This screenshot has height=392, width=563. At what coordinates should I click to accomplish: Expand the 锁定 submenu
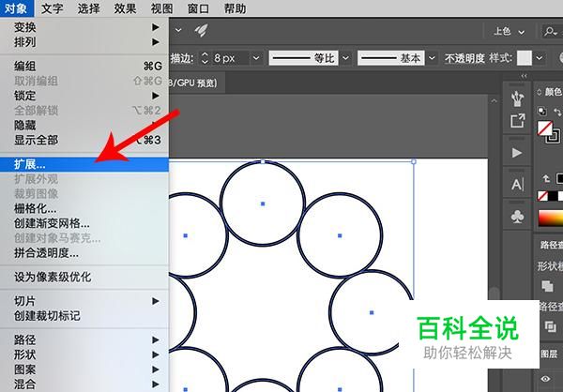84,96
